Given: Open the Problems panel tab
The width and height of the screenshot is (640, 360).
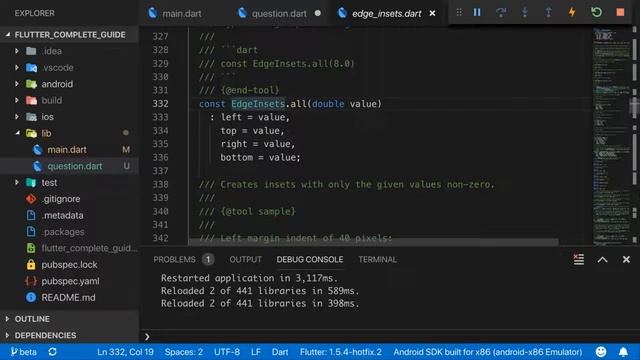Looking at the screenshot, I should point(174,260).
